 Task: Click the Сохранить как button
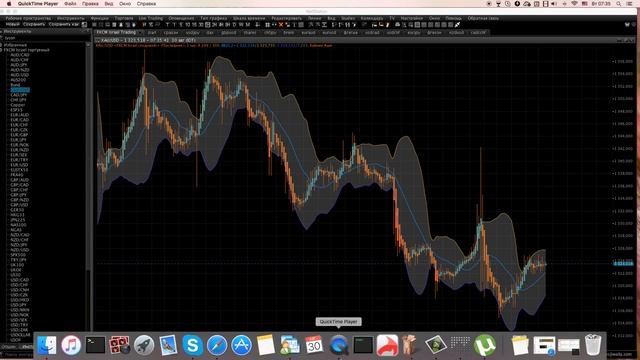(x=64, y=24)
